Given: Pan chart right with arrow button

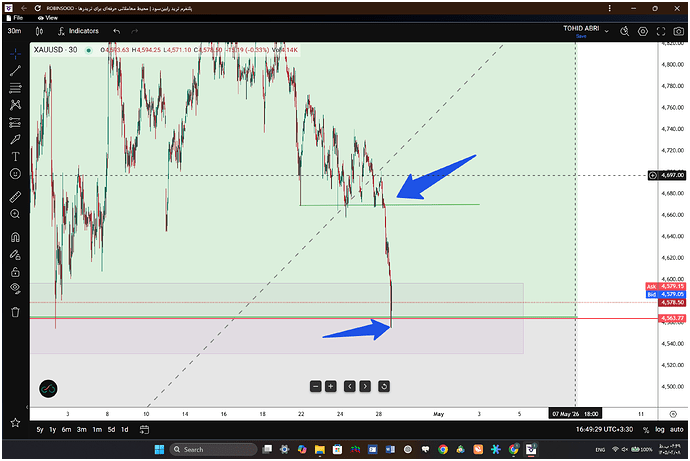Looking at the screenshot, I should 365,387.
